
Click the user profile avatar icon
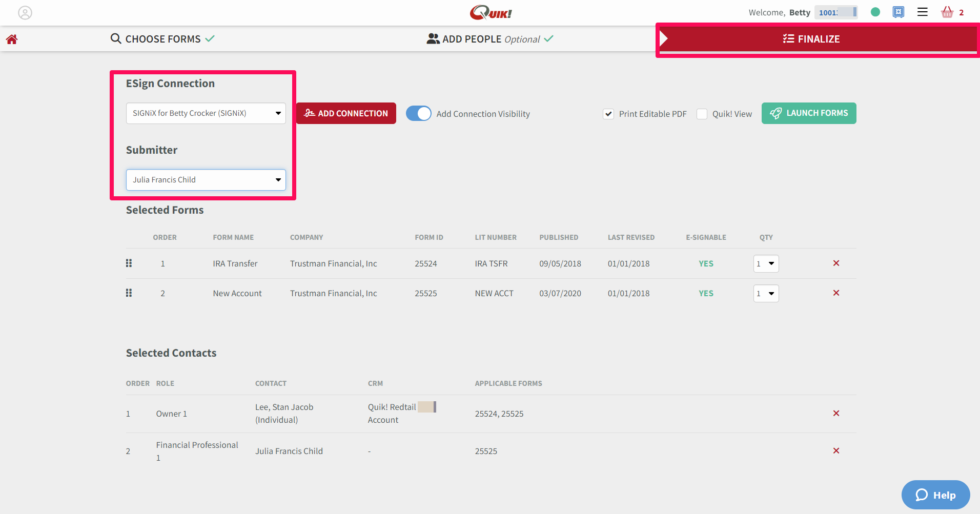(25, 12)
